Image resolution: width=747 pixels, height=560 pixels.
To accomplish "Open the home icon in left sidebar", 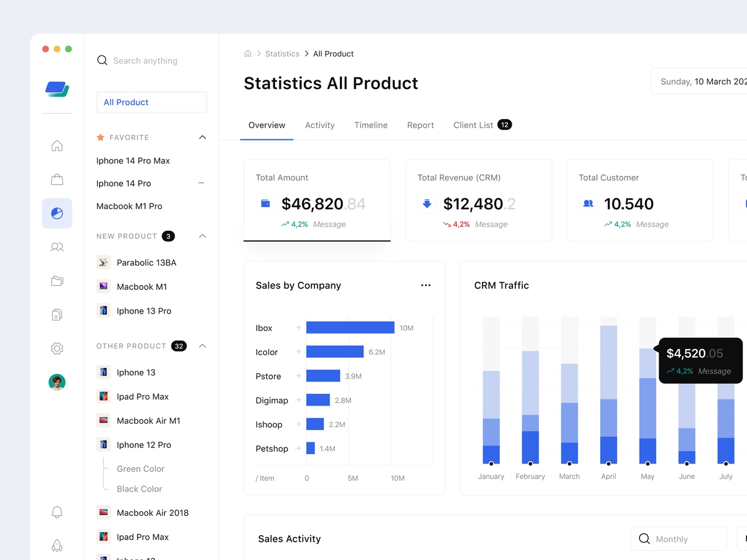I will click(x=57, y=146).
